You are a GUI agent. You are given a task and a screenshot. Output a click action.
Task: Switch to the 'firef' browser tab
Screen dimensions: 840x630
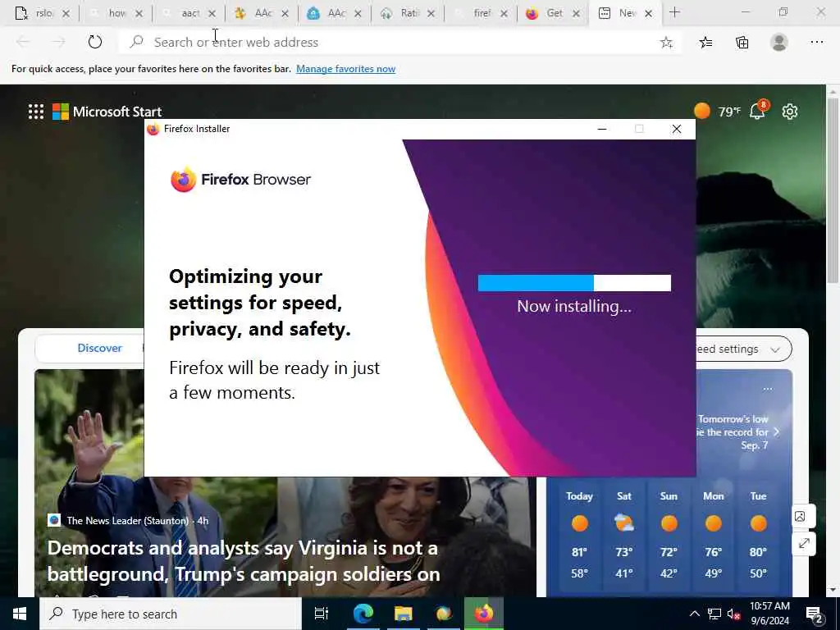coord(482,13)
